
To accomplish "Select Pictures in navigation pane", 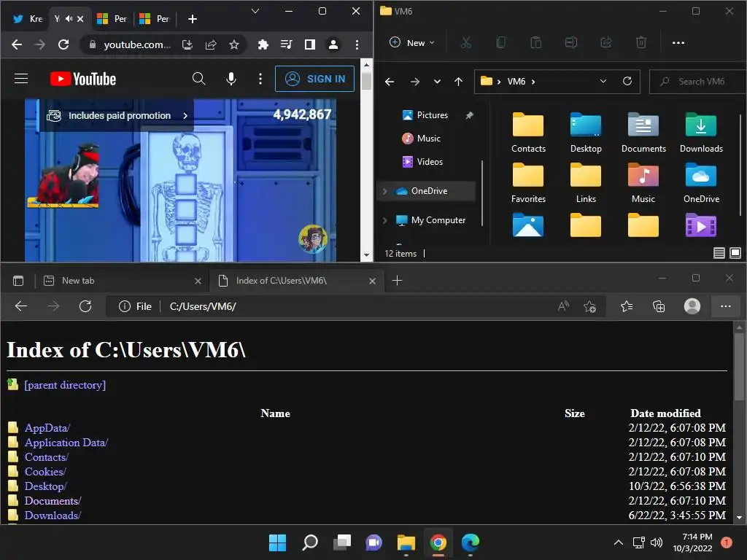I will [x=432, y=115].
